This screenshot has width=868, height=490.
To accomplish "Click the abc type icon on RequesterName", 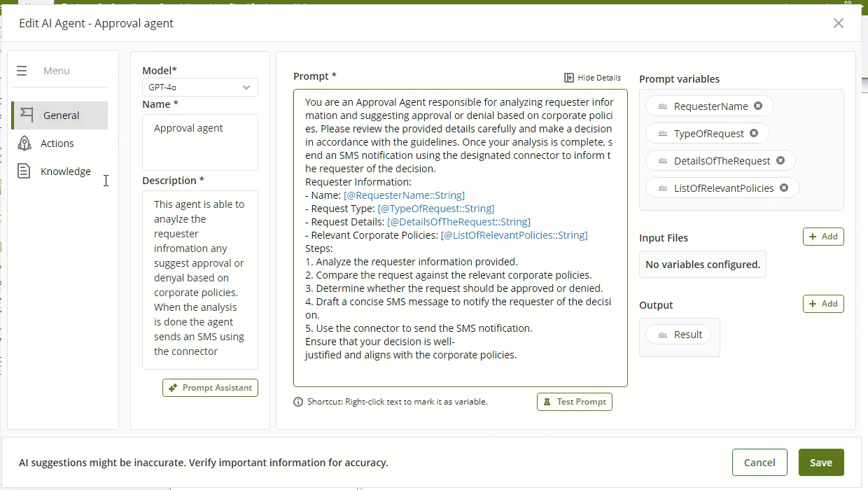I will pos(663,106).
